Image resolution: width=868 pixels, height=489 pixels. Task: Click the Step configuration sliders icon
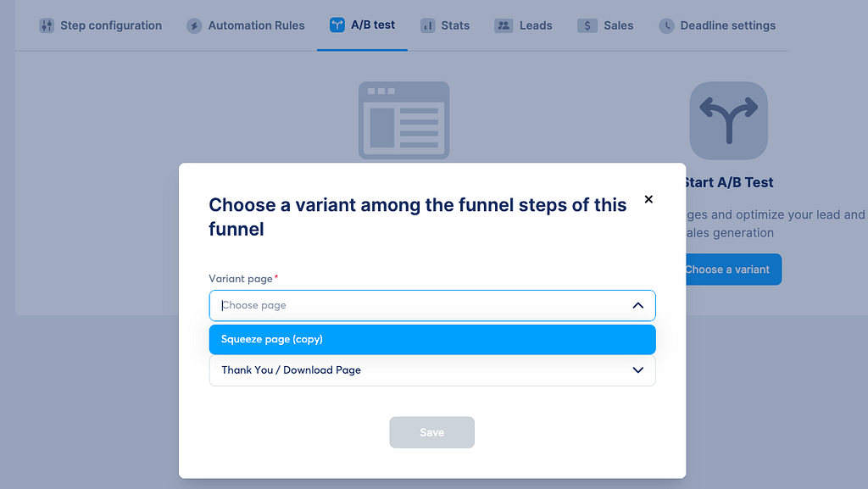(x=47, y=25)
